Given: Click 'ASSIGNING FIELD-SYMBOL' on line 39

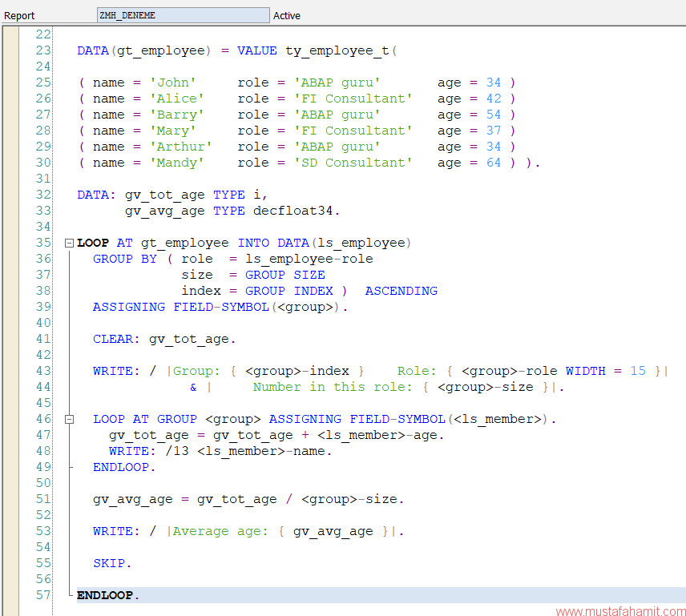Looking at the screenshot, I should tap(180, 308).
